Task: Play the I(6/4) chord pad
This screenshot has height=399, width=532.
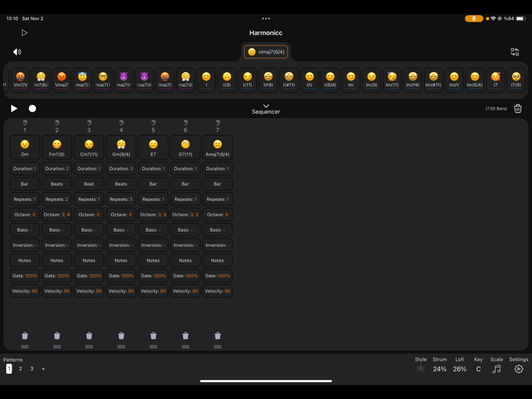Action: click(330, 80)
